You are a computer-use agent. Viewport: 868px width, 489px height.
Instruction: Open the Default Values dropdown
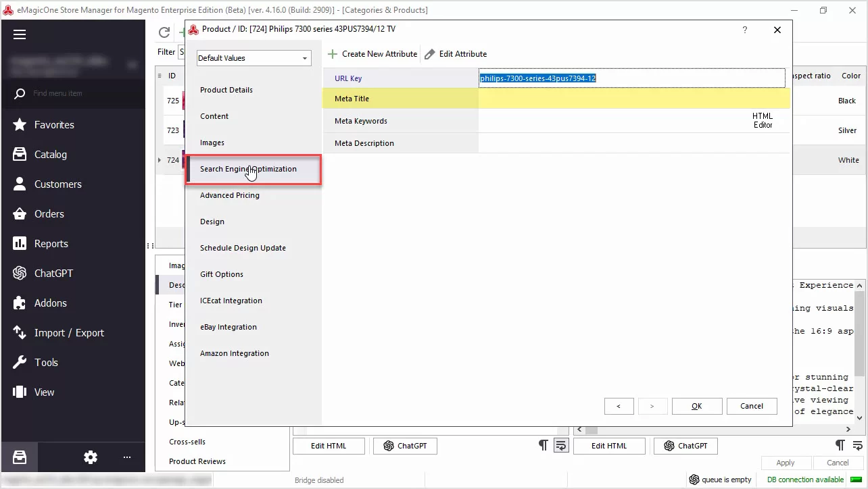click(254, 58)
